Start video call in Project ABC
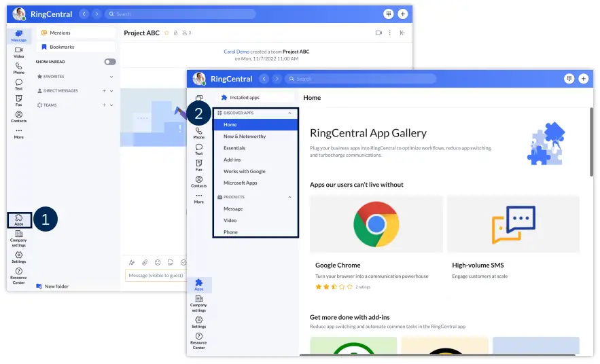 point(378,33)
